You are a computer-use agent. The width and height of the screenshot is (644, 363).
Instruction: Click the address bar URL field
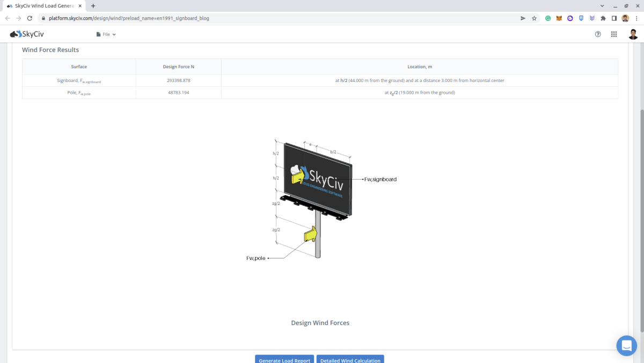point(268,18)
